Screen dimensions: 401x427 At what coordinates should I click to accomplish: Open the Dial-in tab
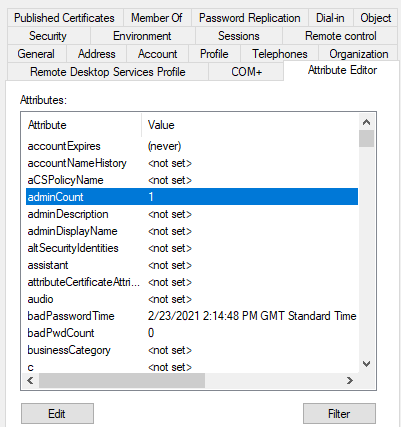tap(330, 18)
